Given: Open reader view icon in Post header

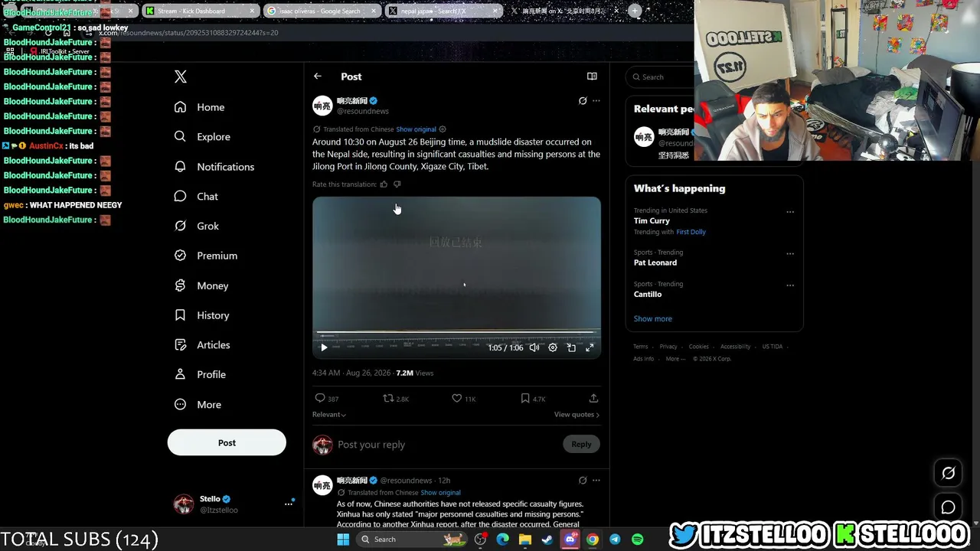Looking at the screenshot, I should point(592,77).
